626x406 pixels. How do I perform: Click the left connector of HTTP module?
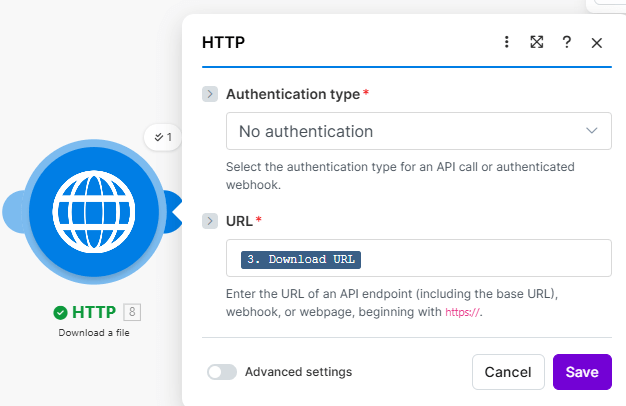(14, 212)
